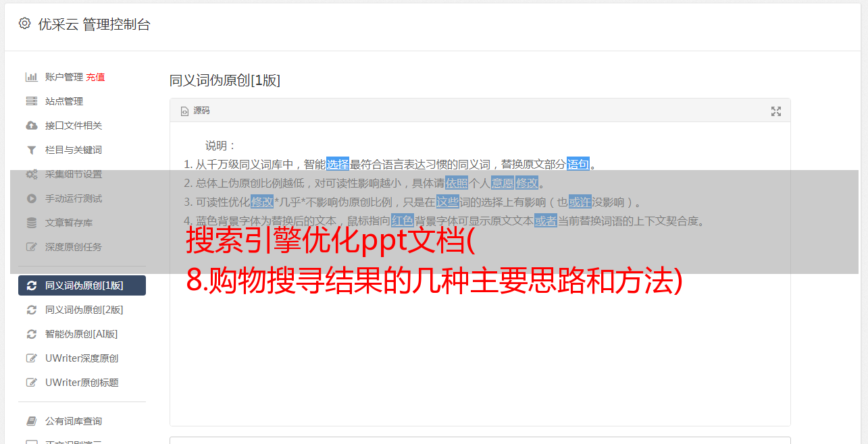Image resolution: width=868 pixels, height=444 pixels.
Task: Click the 公有词库查询 book icon
Action: pyautogui.click(x=31, y=421)
